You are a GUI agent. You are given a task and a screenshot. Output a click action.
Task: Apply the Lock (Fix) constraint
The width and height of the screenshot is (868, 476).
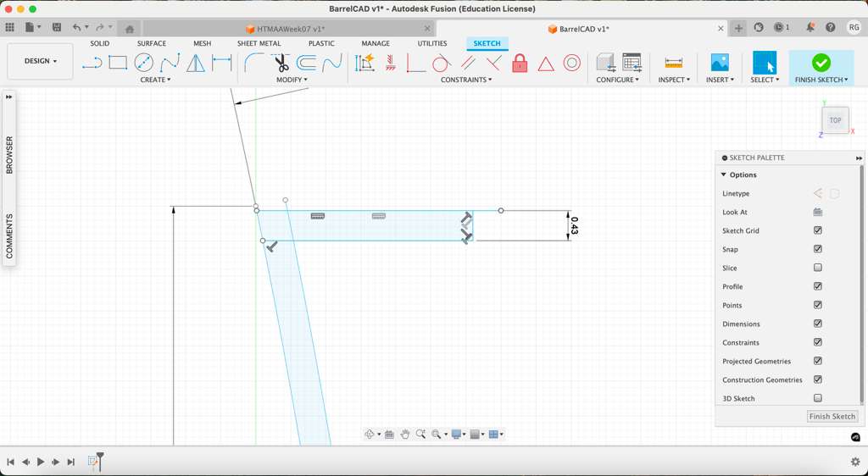click(x=520, y=64)
